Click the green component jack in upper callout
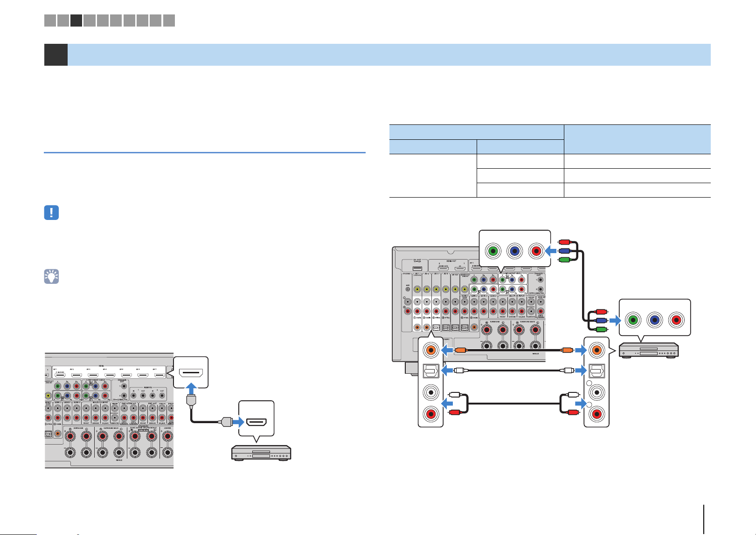The width and height of the screenshot is (756, 535). click(493, 252)
